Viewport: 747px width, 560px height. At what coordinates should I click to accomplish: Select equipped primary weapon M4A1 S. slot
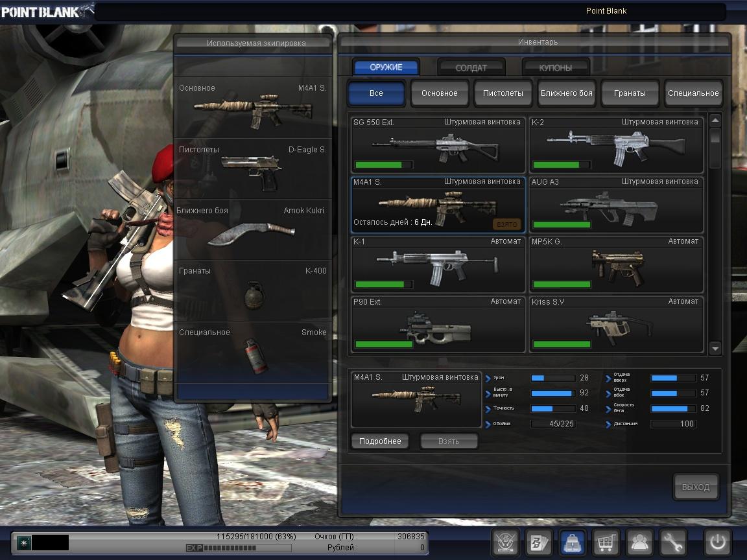(x=253, y=108)
